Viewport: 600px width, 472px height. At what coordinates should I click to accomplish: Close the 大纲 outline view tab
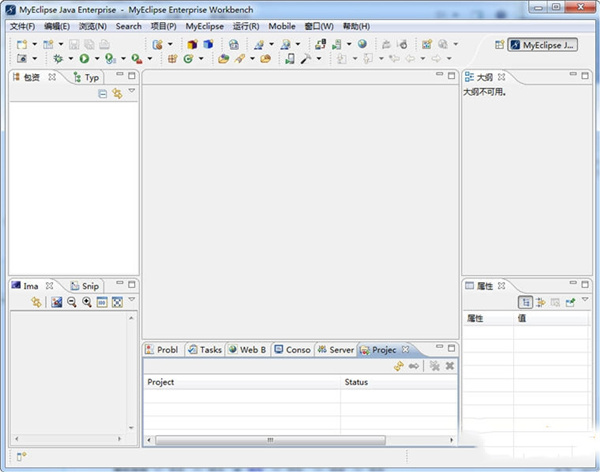(502, 77)
